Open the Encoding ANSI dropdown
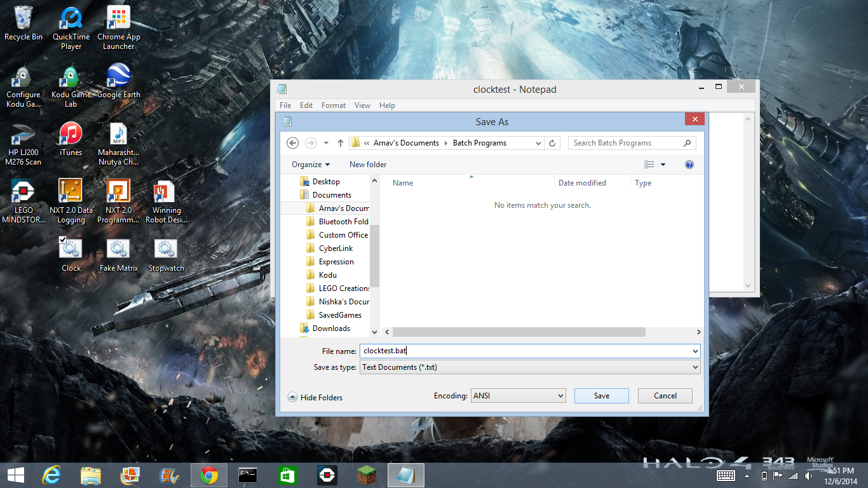 (x=518, y=395)
